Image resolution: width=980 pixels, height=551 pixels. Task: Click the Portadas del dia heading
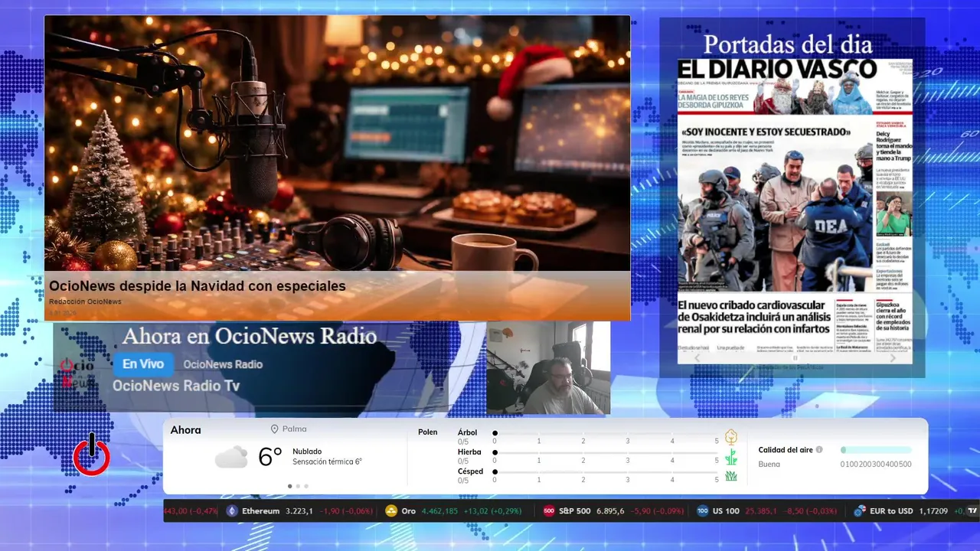click(788, 44)
